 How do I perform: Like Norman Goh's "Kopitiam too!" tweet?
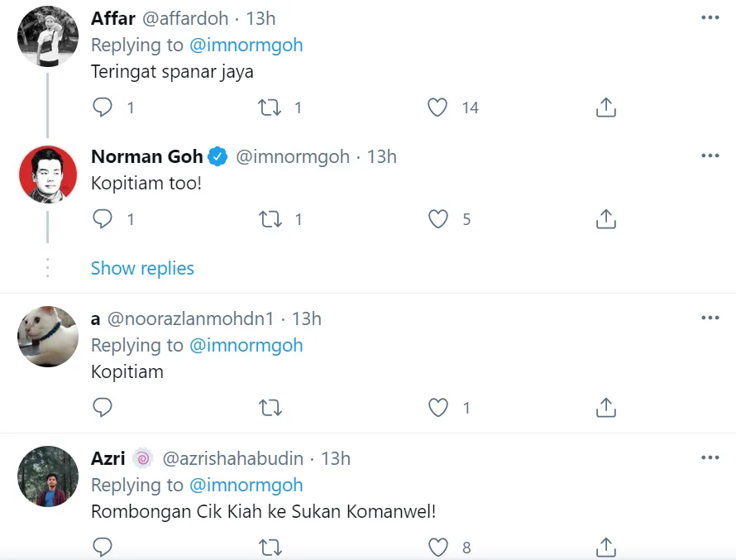[437, 218]
